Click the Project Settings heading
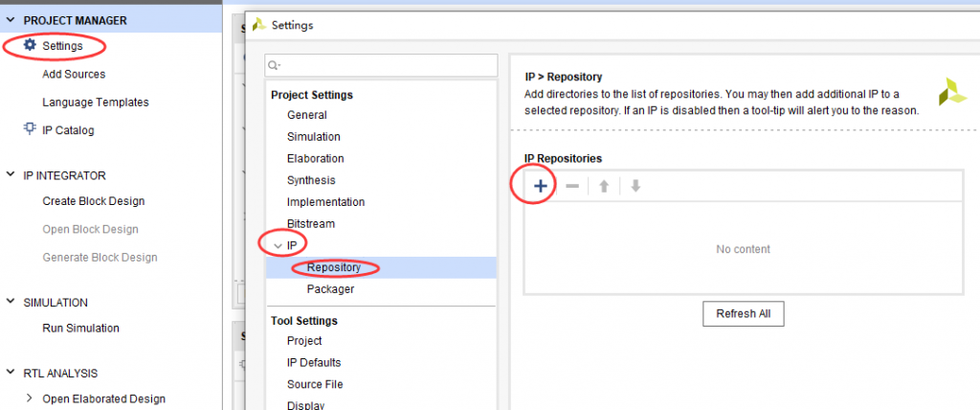The width and height of the screenshot is (980, 410). pos(312,95)
